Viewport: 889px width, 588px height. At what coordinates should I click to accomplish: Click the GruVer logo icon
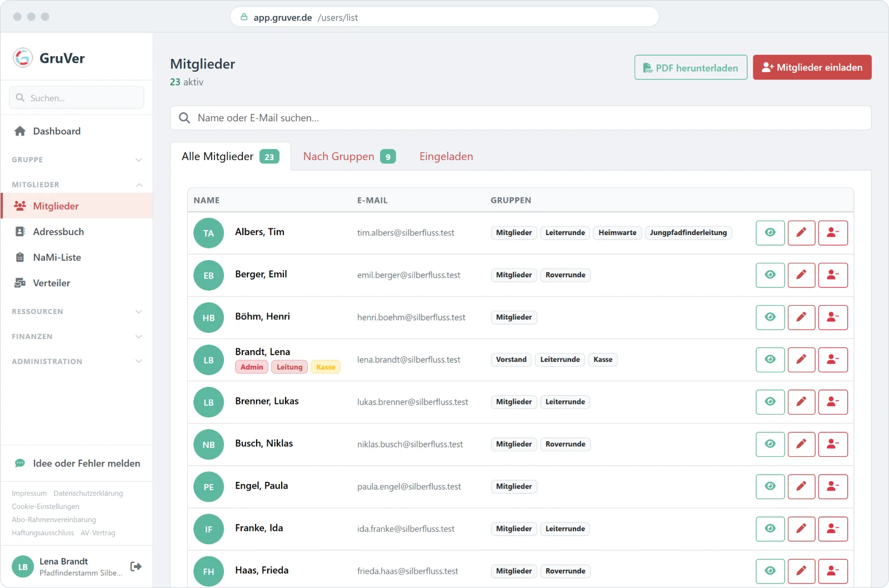pos(23,57)
